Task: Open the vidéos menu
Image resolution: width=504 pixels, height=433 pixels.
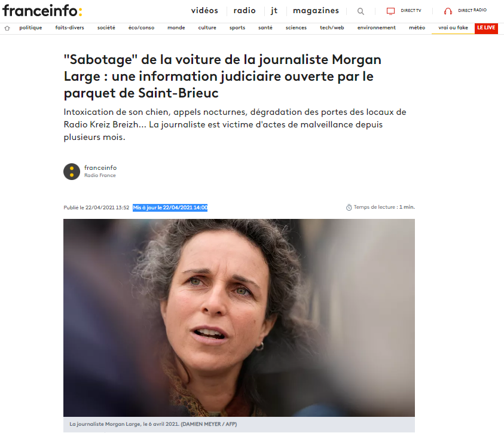Action: tap(204, 11)
